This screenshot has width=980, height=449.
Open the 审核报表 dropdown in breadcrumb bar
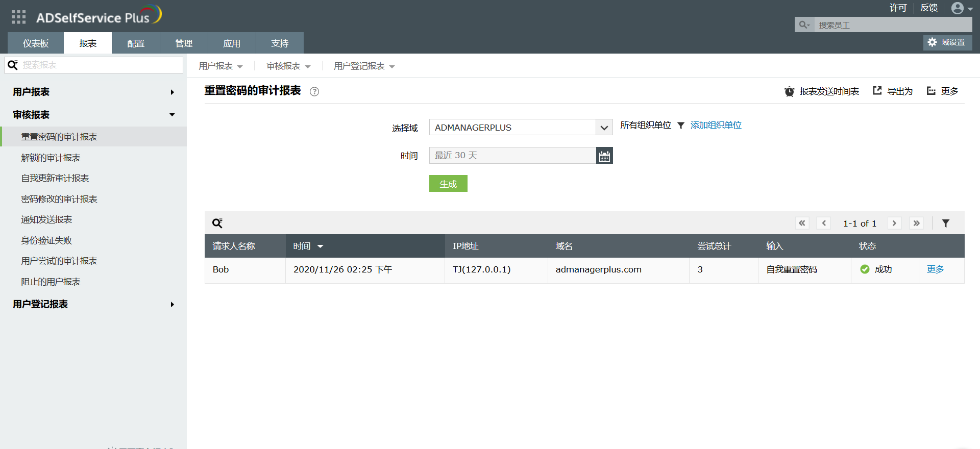click(288, 66)
